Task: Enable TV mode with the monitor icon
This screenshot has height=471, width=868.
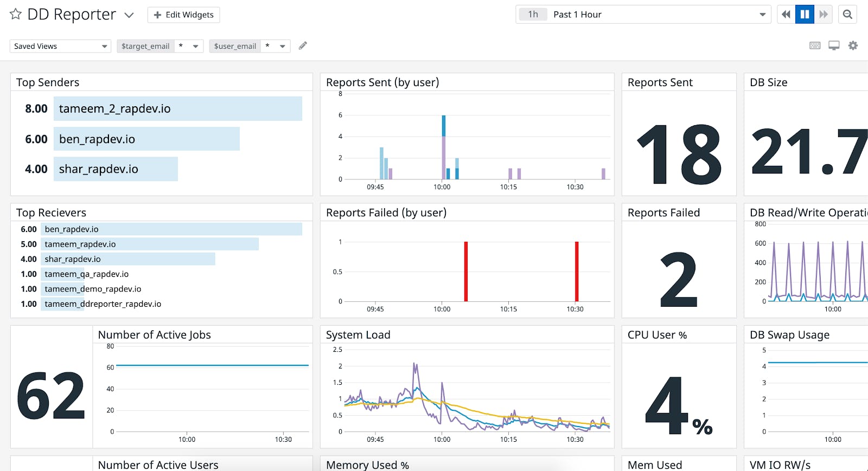Action: [834, 46]
